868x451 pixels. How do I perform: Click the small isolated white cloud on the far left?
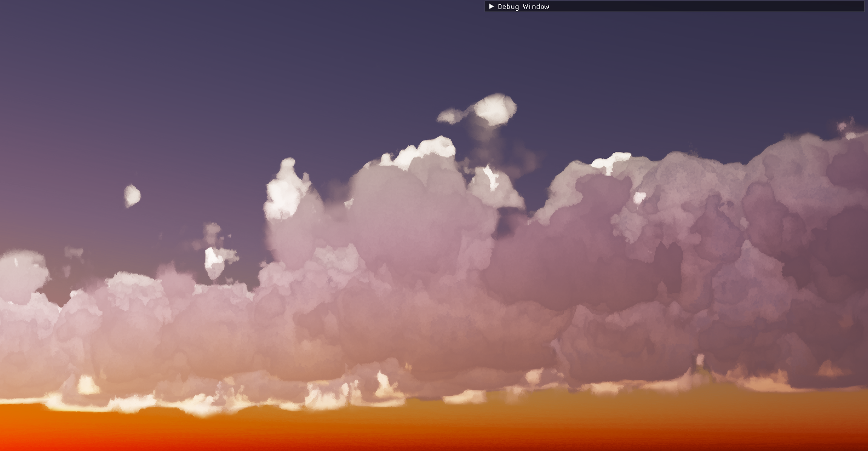[x=132, y=196]
